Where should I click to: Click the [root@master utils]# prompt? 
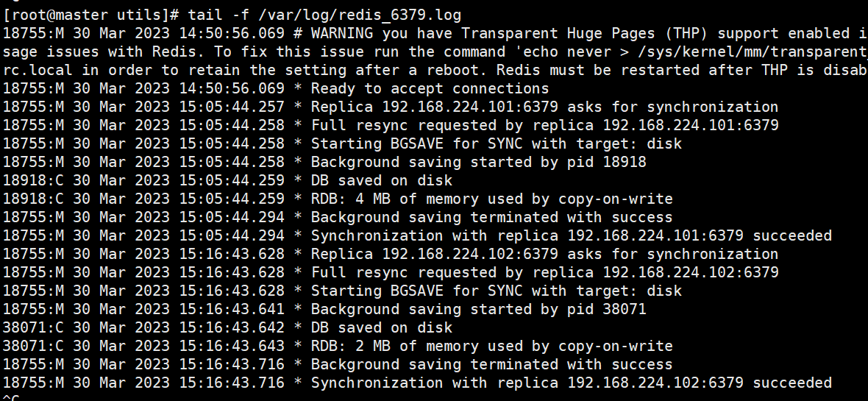tap(91, 15)
